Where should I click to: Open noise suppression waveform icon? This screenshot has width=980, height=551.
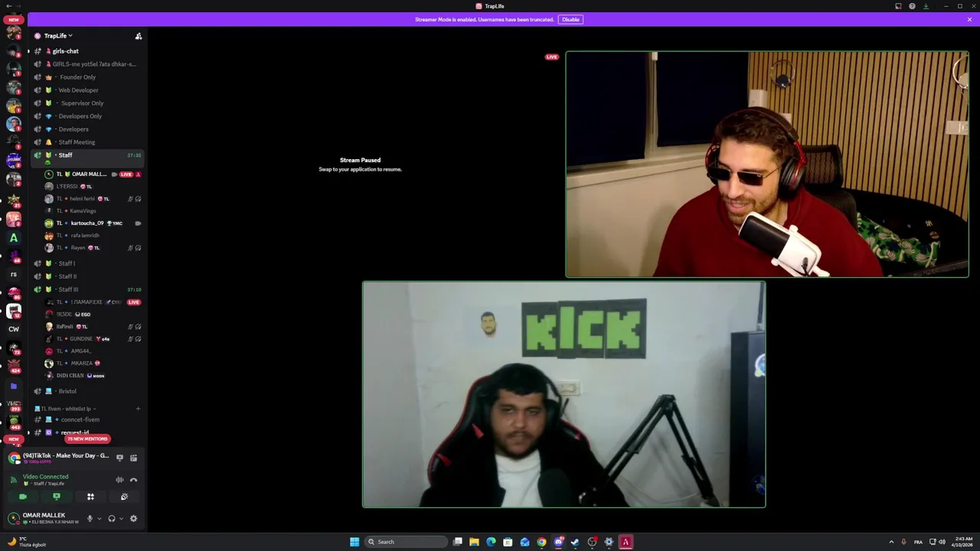(119, 480)
